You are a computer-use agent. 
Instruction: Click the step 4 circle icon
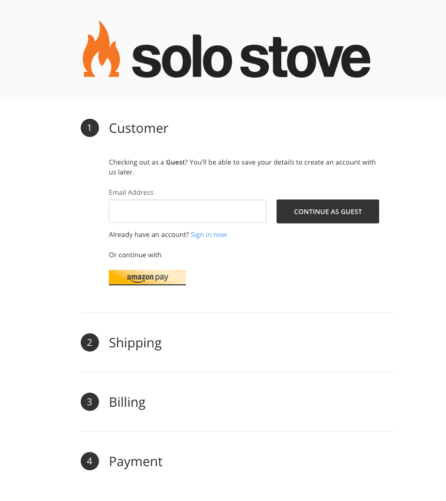coord(90,461)
